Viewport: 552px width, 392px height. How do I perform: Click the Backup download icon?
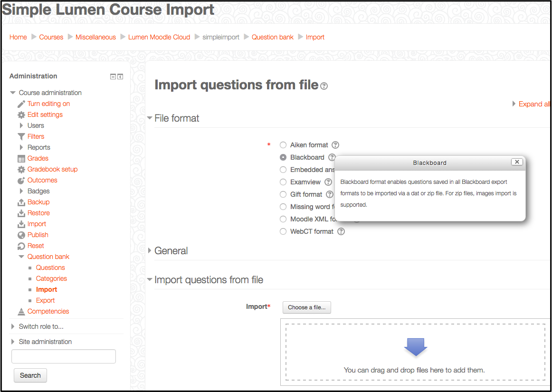coord(21,202)
